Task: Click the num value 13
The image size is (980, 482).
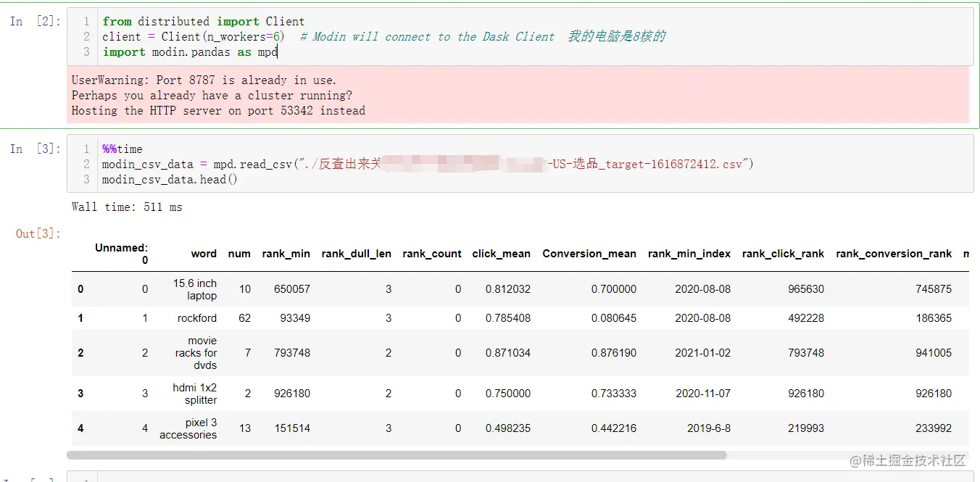Action: tap(245, 428)
